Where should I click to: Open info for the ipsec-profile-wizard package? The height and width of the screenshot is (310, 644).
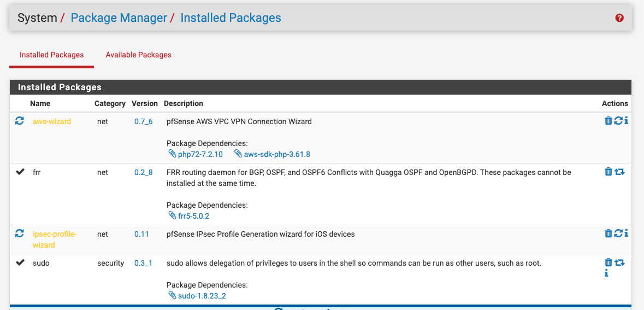click(626, 233)
